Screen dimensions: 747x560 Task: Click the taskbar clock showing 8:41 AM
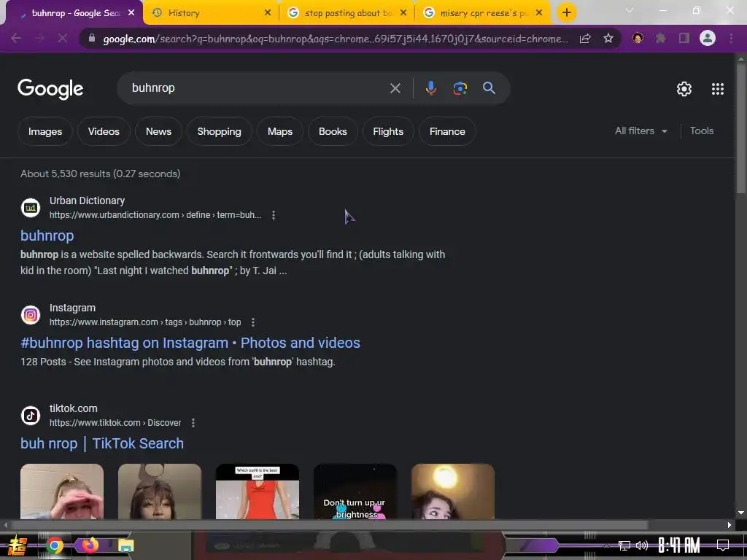click(678, 545)
